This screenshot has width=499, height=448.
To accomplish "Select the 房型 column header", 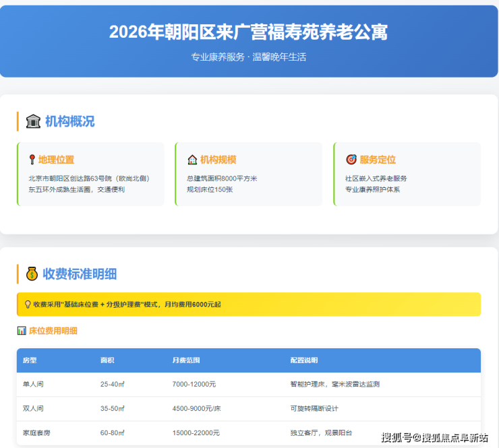I will coord(30,360).
